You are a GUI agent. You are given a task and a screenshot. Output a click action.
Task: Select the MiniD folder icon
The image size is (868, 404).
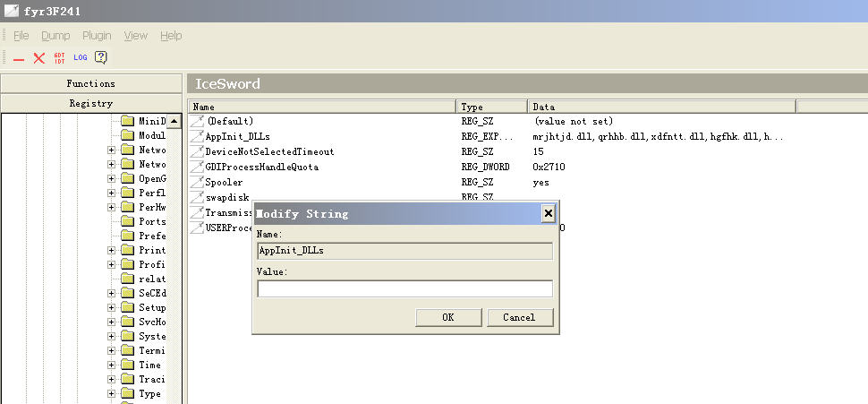click(128, 121)
